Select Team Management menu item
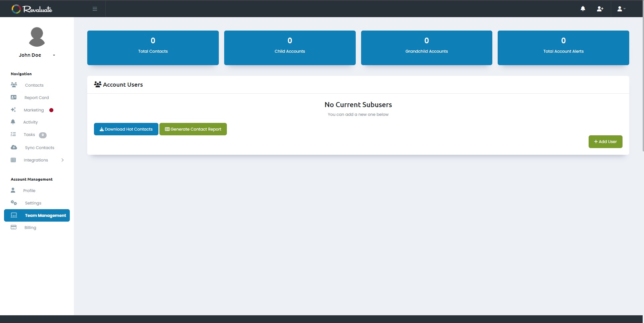 [37, 215]
